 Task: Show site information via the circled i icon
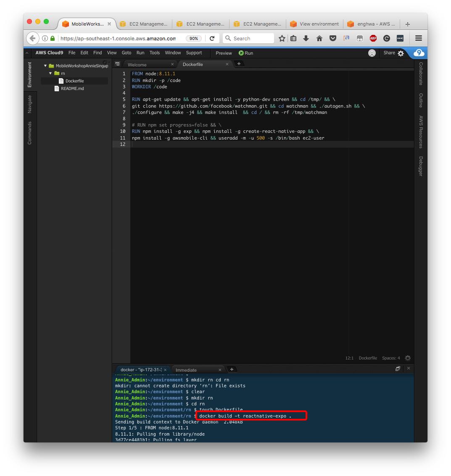click(45, 39)
